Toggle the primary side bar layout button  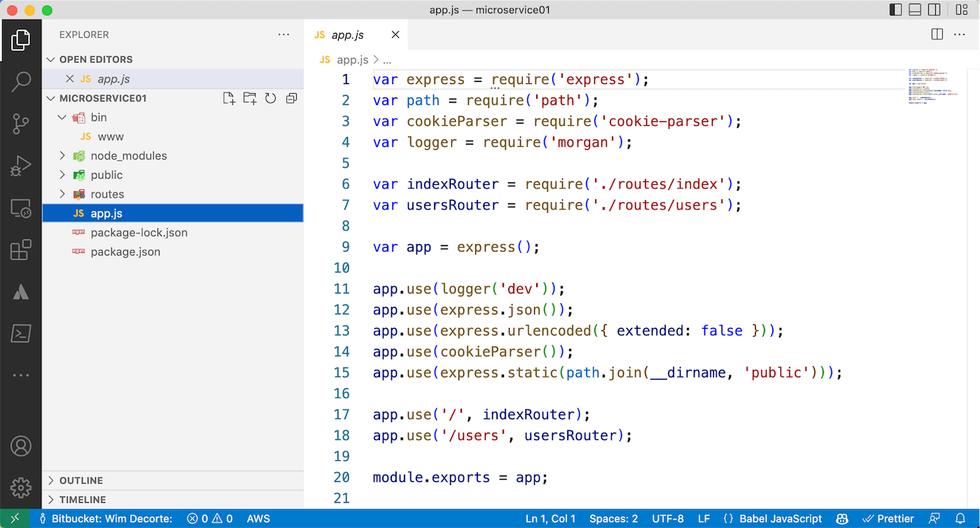[x=895, y=10]
